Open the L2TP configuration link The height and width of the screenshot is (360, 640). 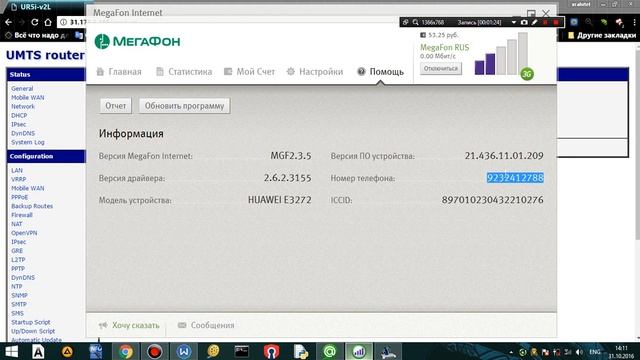tap(18, 260)
